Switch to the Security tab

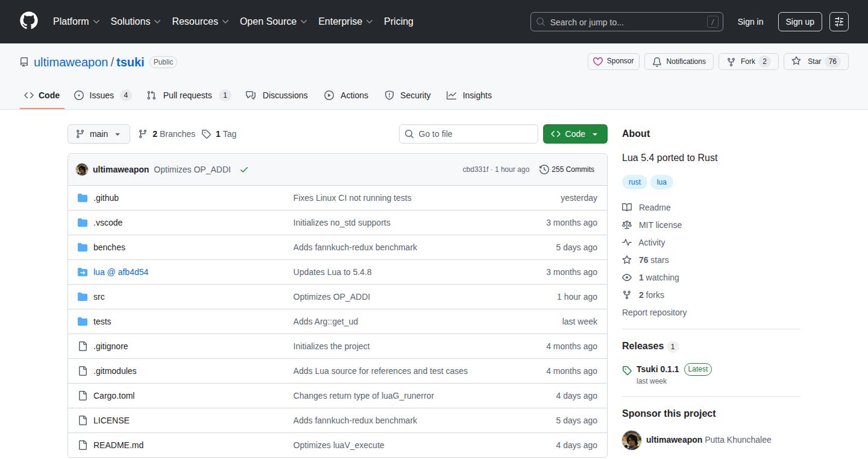(x=407, y=95)
